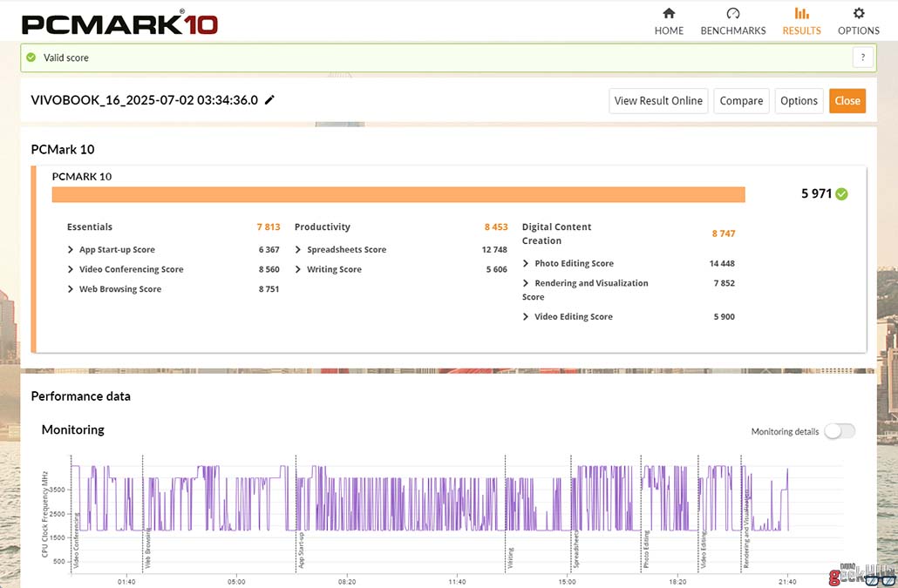The image size is (898, 588).
Task: Click the overall score 5 971
Action: click(x=816, y=194)
